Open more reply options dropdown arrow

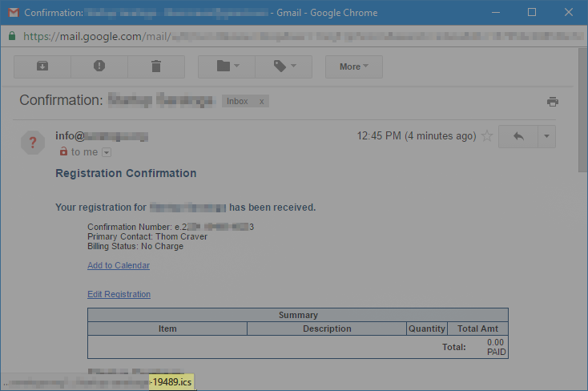[x=546, y=136]
